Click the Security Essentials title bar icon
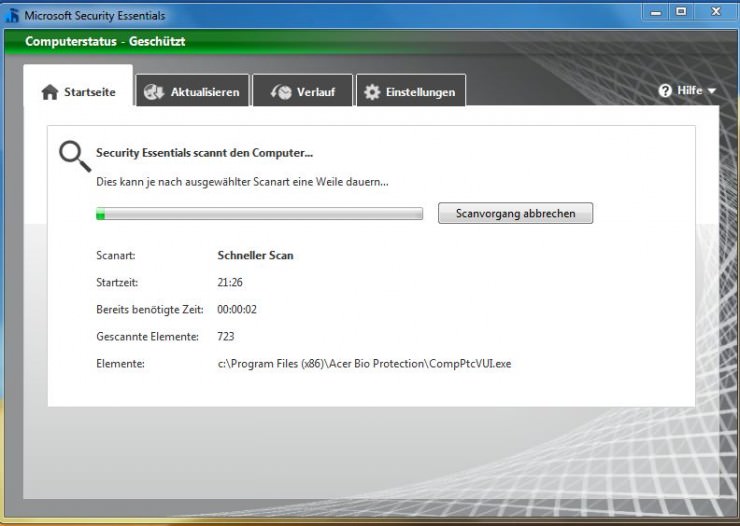740x526 pixels. coord(13,15)
